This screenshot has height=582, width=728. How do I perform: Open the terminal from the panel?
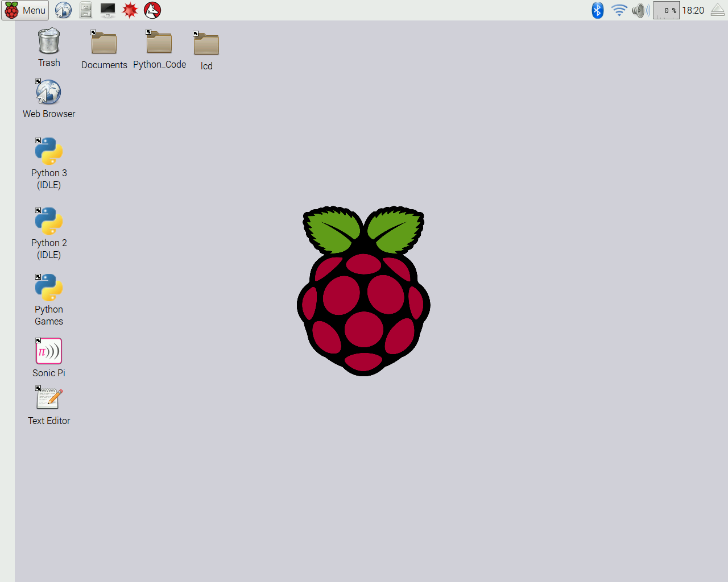[107, 10]
